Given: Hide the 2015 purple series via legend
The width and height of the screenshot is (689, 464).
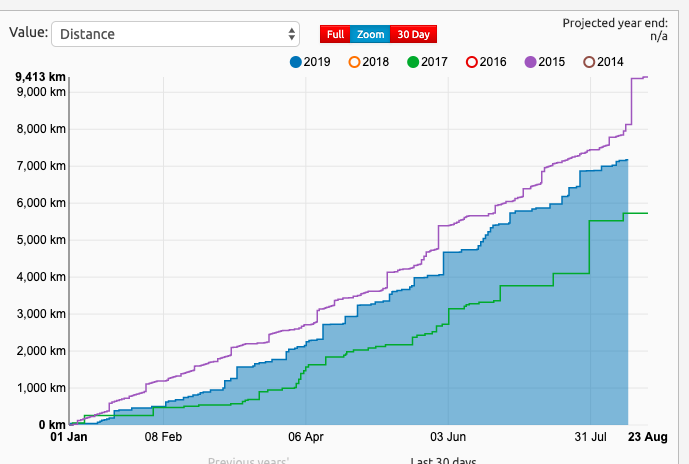Looking at the screenshot, I should (530, 62).
